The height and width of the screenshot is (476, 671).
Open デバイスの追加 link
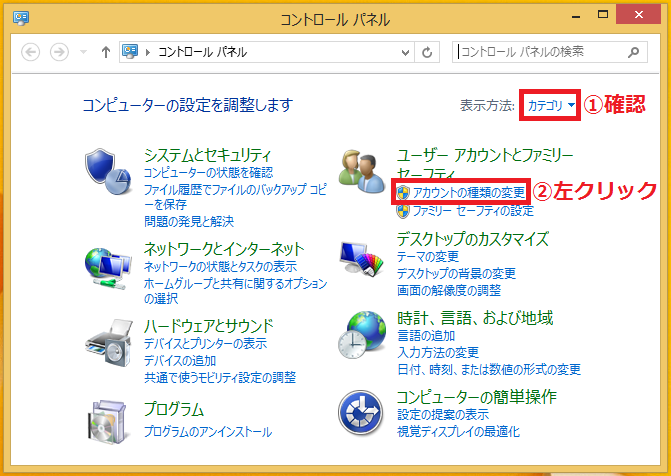(x=180, y=360)
